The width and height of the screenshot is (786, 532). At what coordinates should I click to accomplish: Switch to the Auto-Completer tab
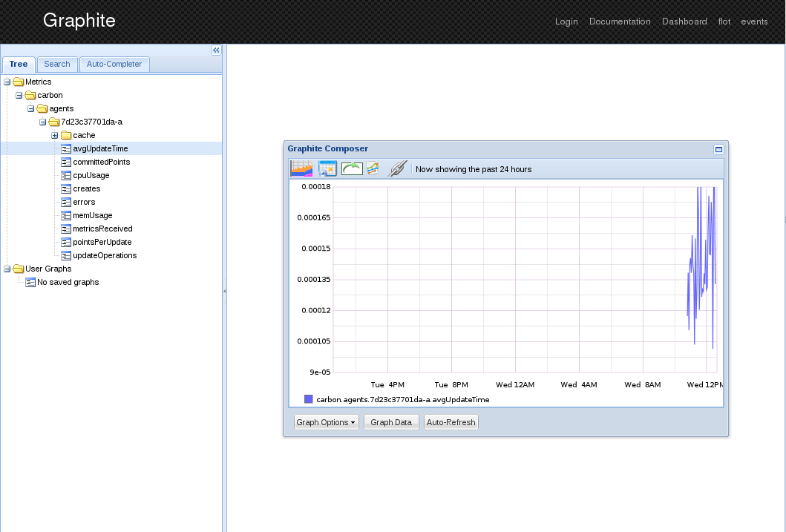(x=114, y=64)
